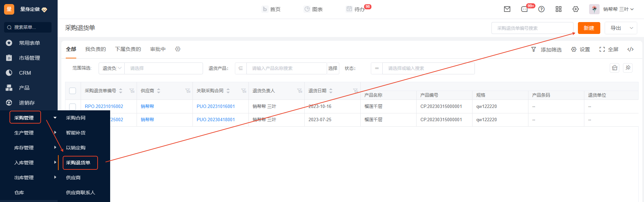This screenshot has width=644, height=202.
Task: Open 待办 with 98 badge
Action: pyautogui.click(x=356, y=9)
